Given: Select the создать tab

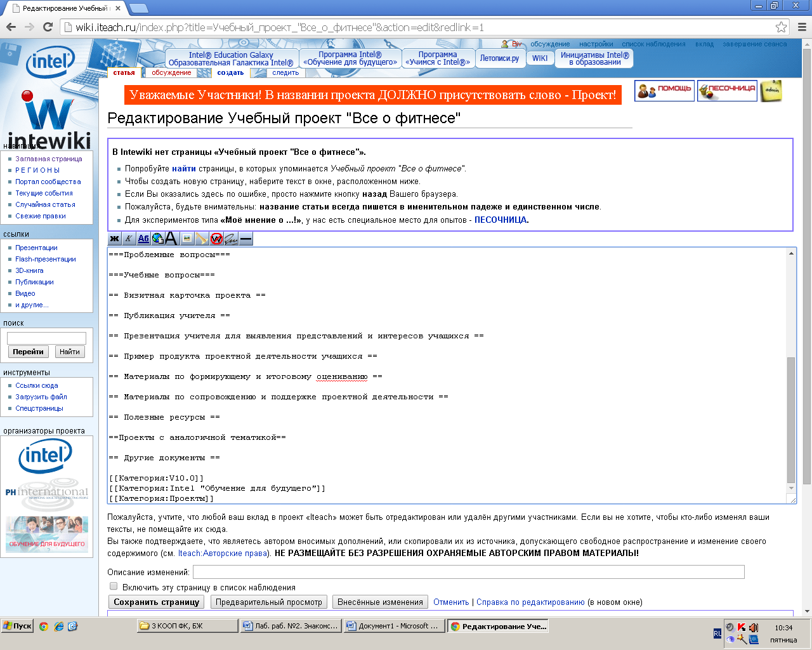Looking at the screenshot, I should pyautogui.click(x=230, y=72).
